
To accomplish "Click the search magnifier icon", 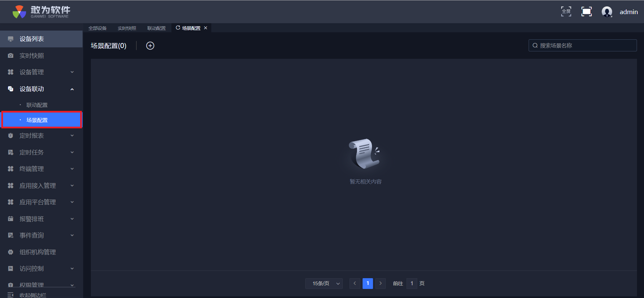I will coord(535,45).
